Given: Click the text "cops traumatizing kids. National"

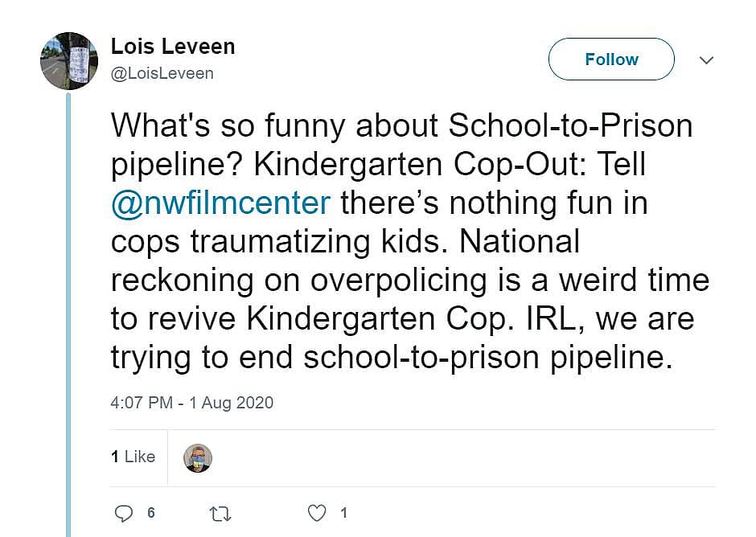Looking at the screenshot, I should coord(345,241).
